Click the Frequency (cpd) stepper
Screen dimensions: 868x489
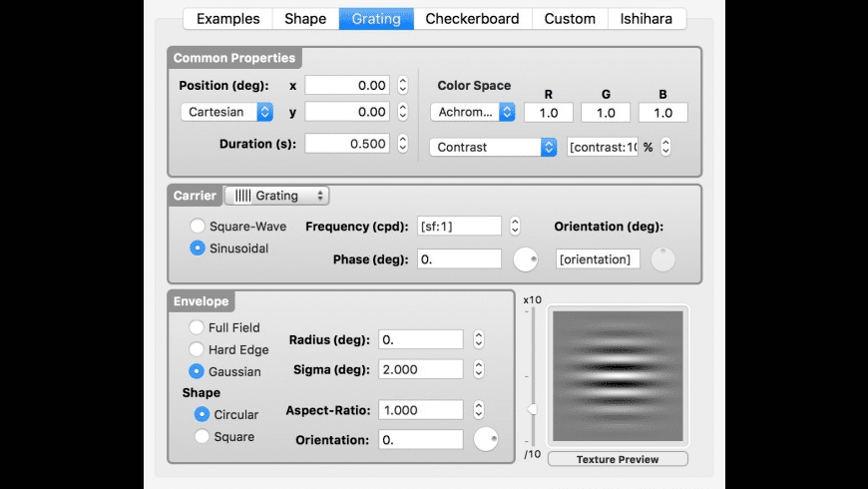[515, 227]
